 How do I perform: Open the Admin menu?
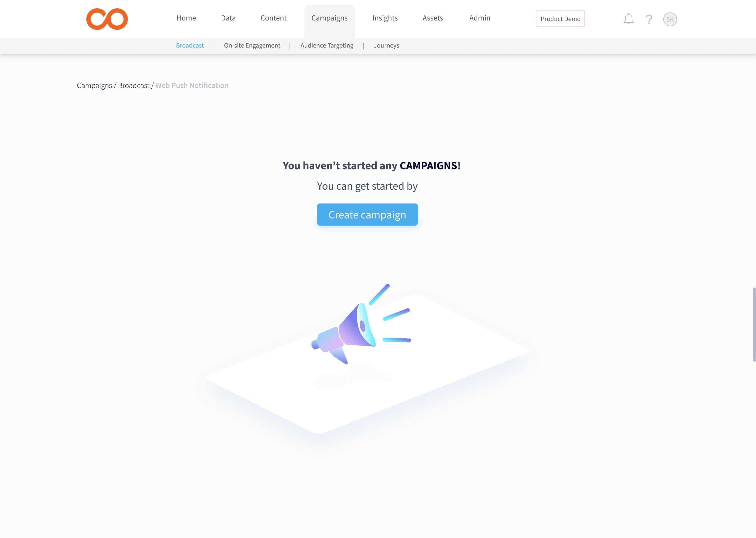tap(480, 18)
